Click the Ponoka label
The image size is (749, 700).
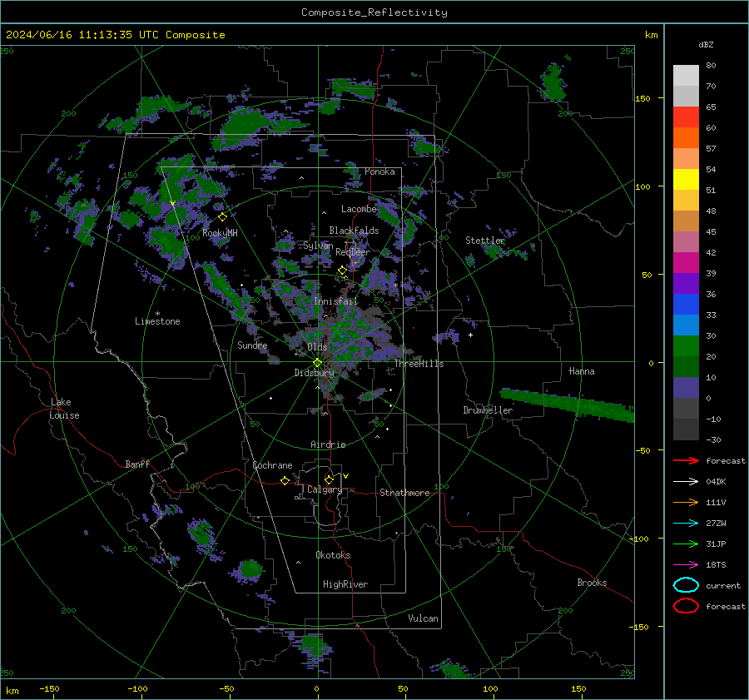tap(379, 171)
